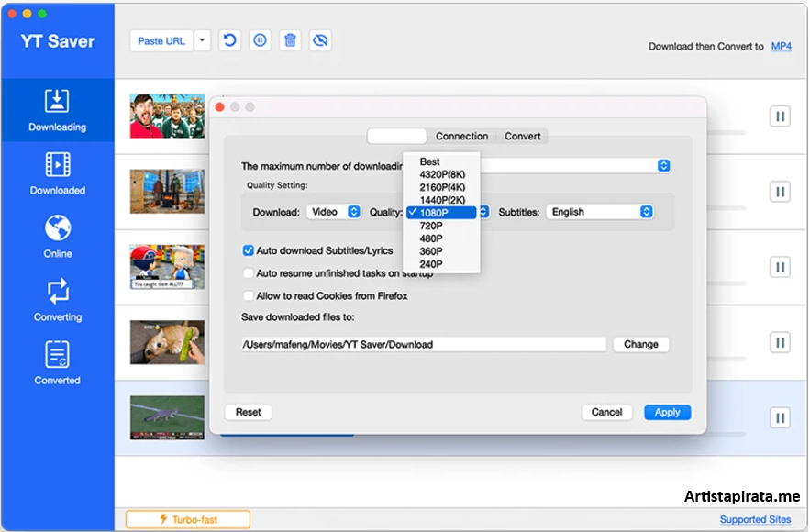Select the Downloading section in the sidebar
Screen dimensions: 810x532
tap(57, 110)
